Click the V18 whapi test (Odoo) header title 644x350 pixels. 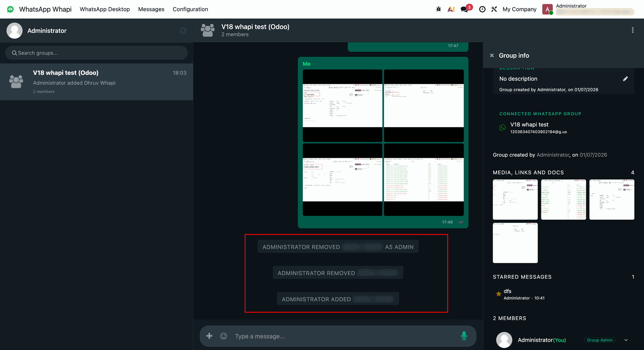pos(255,27)
